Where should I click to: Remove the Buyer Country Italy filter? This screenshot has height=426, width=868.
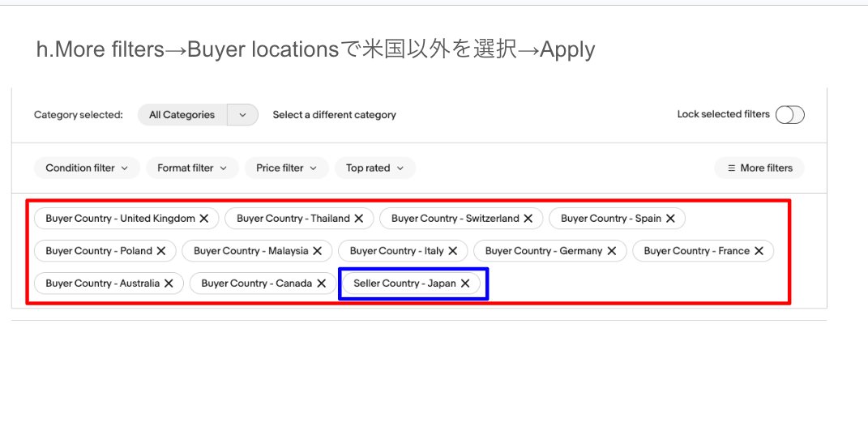pos(453,251)
